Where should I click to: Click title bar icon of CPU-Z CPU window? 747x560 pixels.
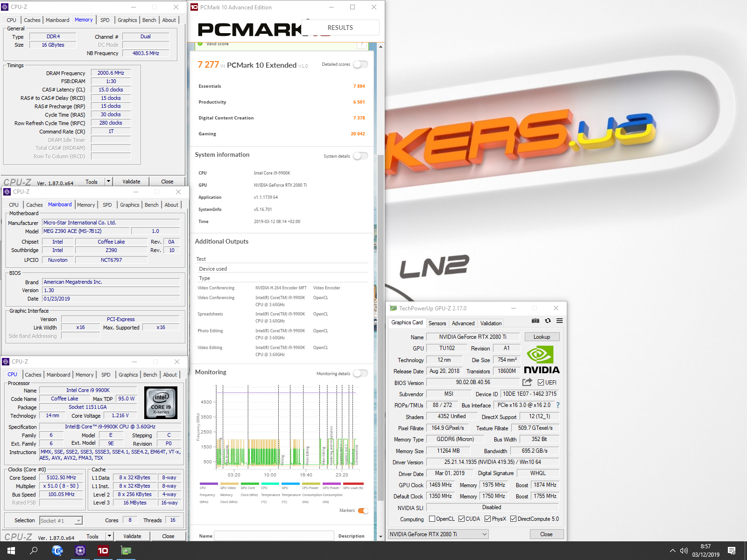tap(6, 362)
